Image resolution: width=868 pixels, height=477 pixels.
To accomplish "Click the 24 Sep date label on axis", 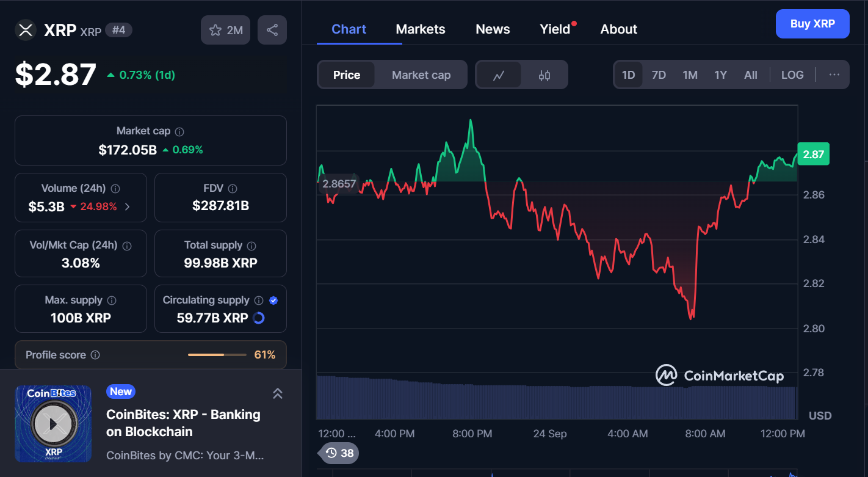I will coord(549,434).
